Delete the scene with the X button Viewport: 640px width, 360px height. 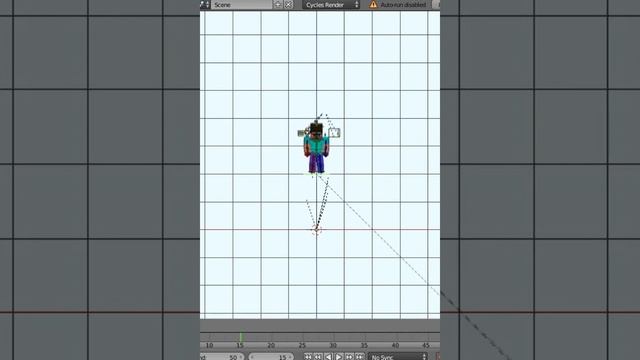(288, 4)
